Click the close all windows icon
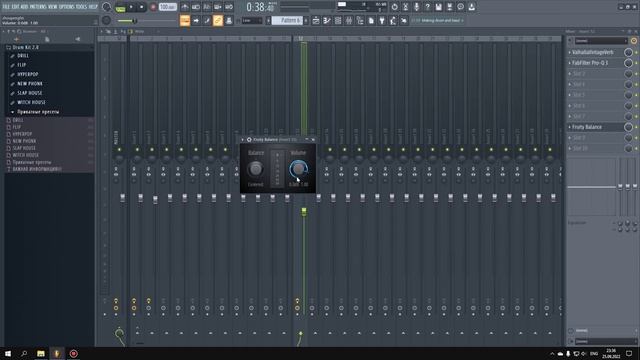640x360 pixels. click(x=404, y=20)
